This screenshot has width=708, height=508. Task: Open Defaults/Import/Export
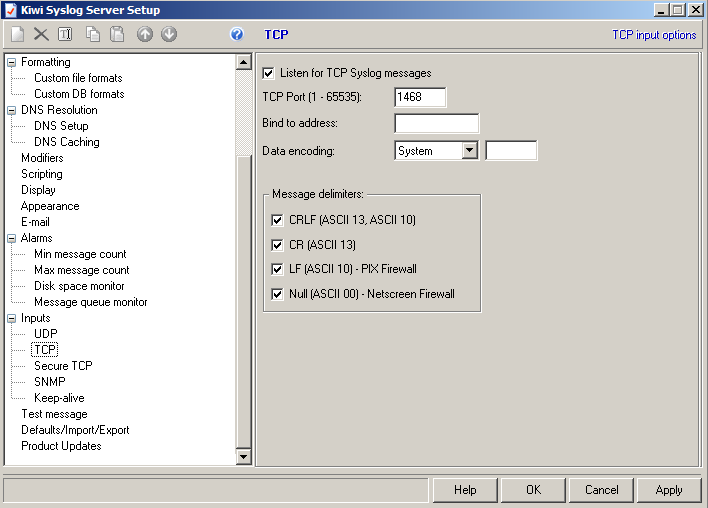(75, 430)
